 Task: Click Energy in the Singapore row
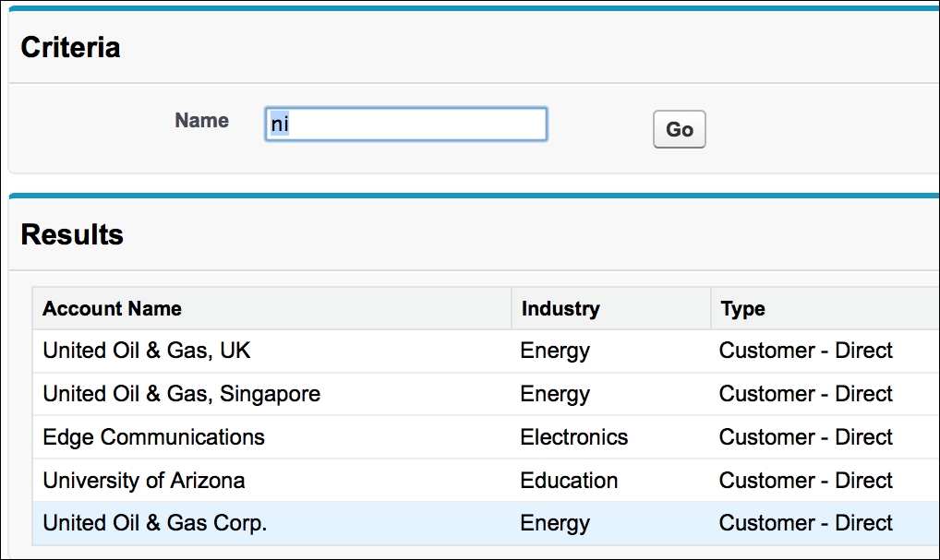point(555,394)
